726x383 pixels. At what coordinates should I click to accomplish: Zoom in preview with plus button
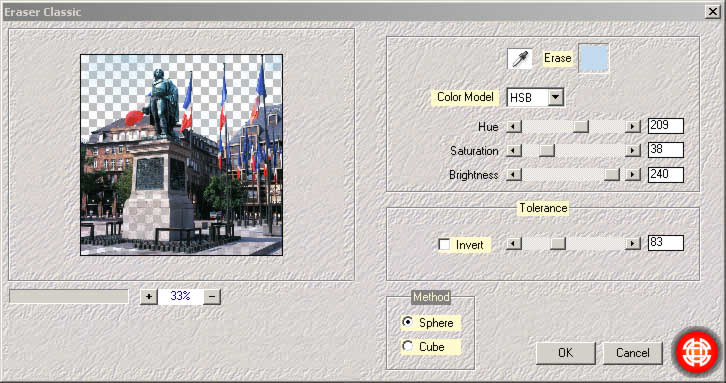[x=149, y=296]
